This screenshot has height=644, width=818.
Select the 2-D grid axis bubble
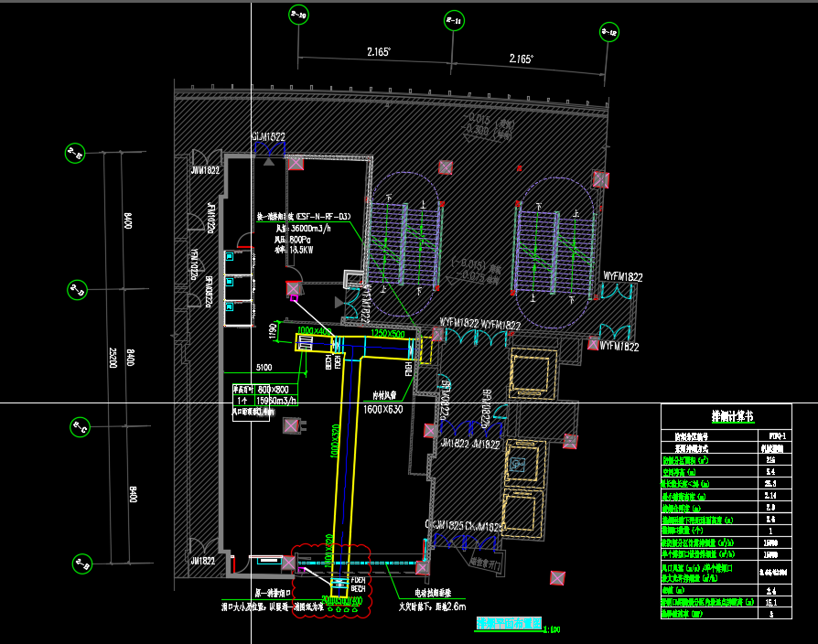(x=76, y=291)
